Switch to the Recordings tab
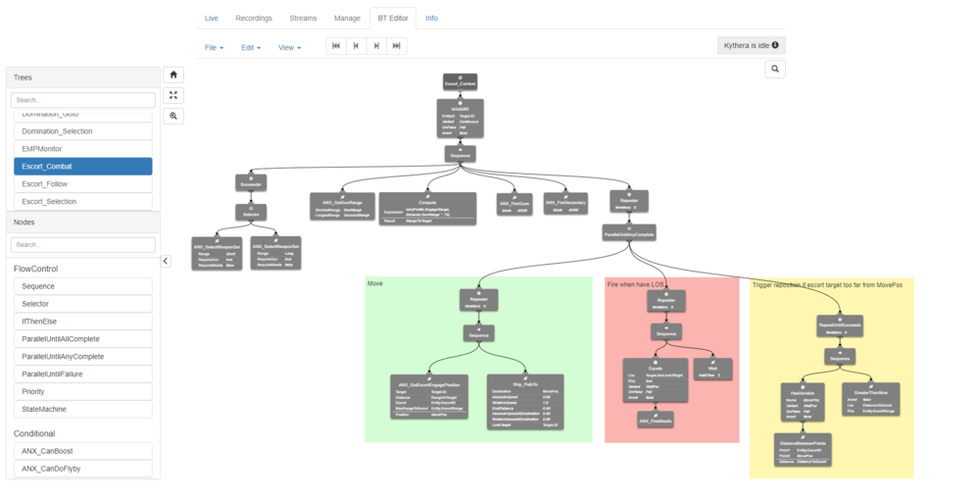 254,18
